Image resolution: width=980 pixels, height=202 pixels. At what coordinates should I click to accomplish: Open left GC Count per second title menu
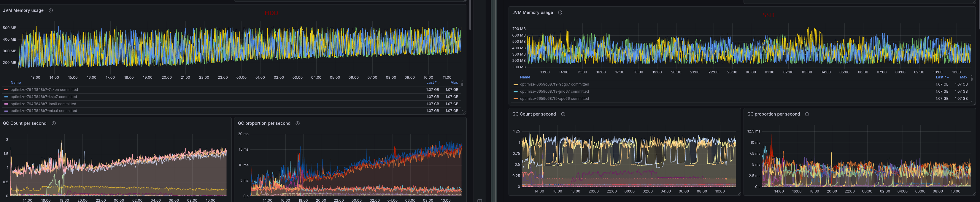(x=25, y=123)
